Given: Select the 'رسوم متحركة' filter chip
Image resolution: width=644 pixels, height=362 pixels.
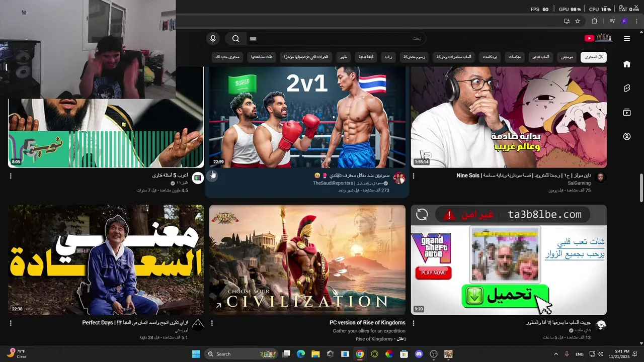Looking at the screenshot, I should (414, 57).
